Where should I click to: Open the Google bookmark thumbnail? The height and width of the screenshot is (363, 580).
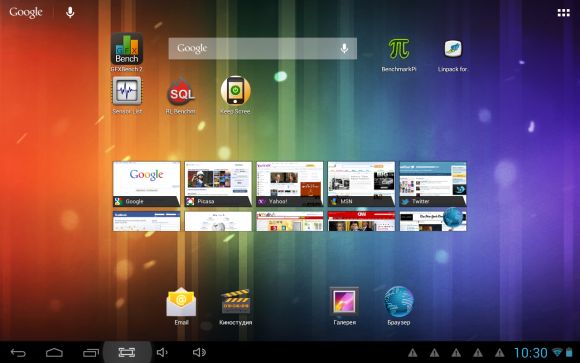coord(146,184)
